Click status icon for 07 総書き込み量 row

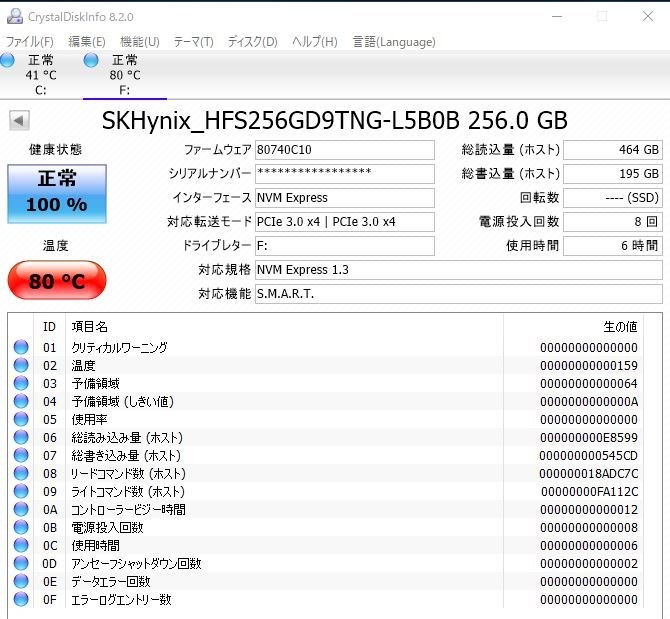(21, 455)
